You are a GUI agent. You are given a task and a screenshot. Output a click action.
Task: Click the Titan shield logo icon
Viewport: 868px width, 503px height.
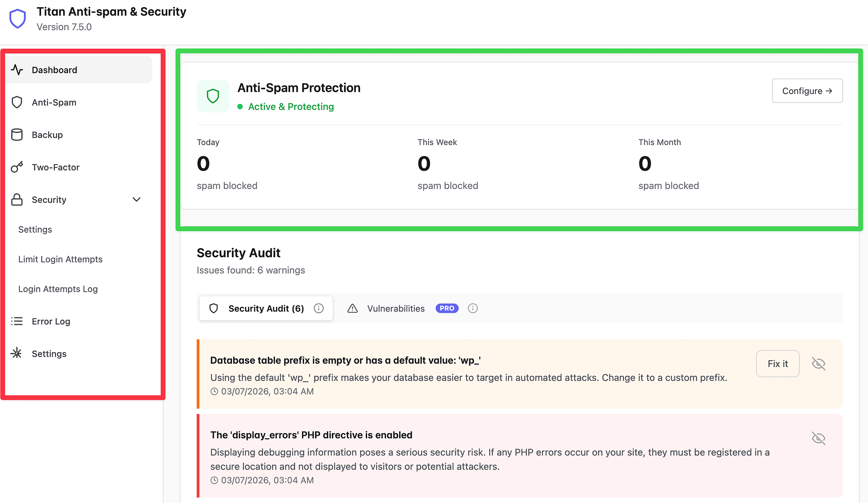click(18, 19)
